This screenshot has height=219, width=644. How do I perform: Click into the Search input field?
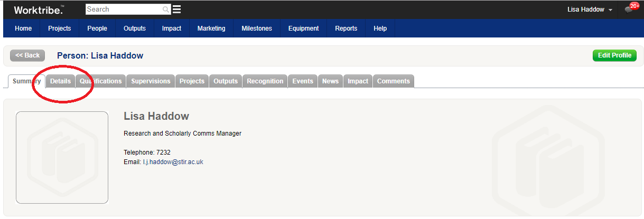124,9
